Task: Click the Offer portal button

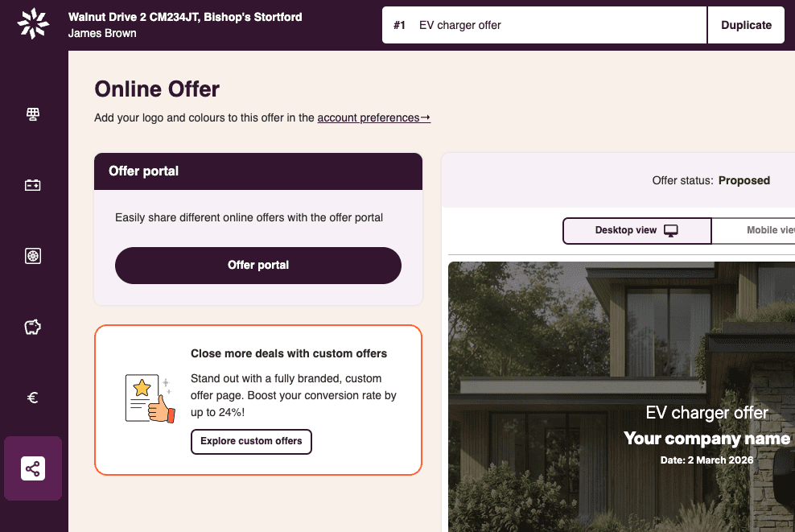Action: click(x=258, y=266)
